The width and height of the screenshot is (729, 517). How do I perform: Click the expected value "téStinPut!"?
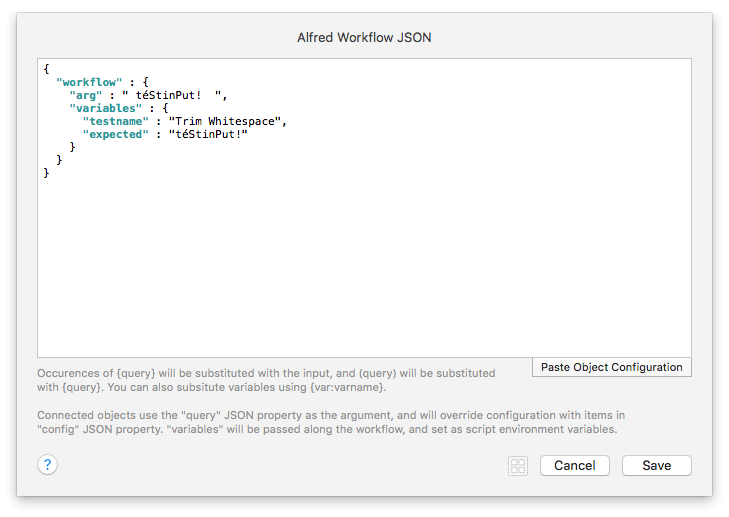[208, 134]
